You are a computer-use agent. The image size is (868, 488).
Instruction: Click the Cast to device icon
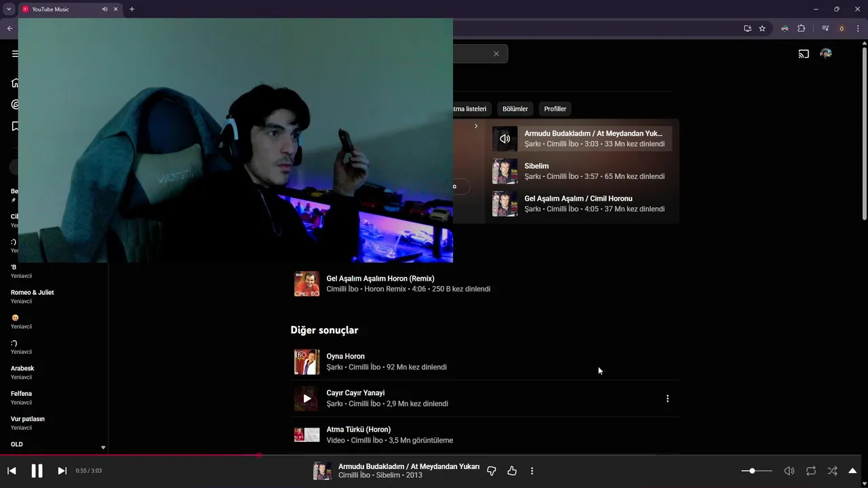pyautogui.click(x=804, y=54)
